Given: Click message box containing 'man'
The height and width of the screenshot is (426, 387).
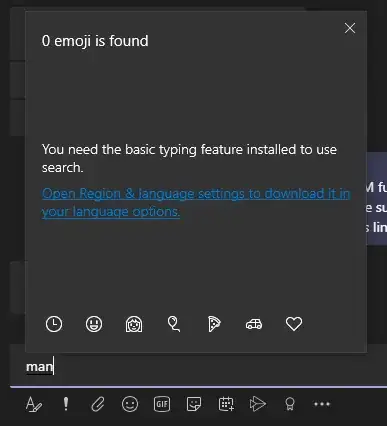Looking at the screenshot, I should (x=198, y=367).
